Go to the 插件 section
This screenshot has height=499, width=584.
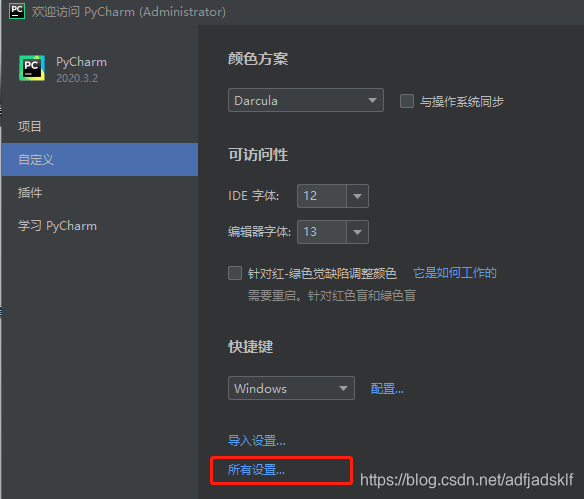(100, 193)
